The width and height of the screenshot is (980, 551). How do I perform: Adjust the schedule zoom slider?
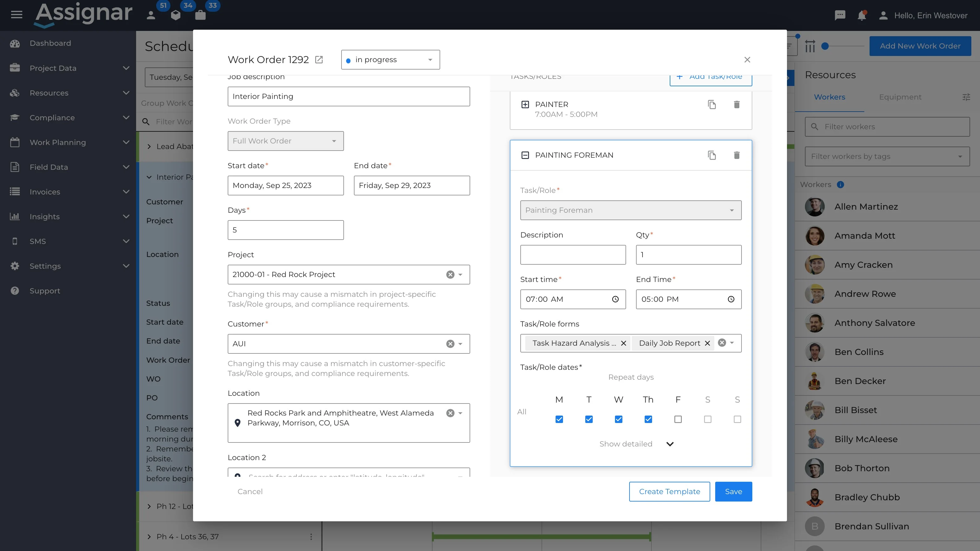click(x=825, y=46)
